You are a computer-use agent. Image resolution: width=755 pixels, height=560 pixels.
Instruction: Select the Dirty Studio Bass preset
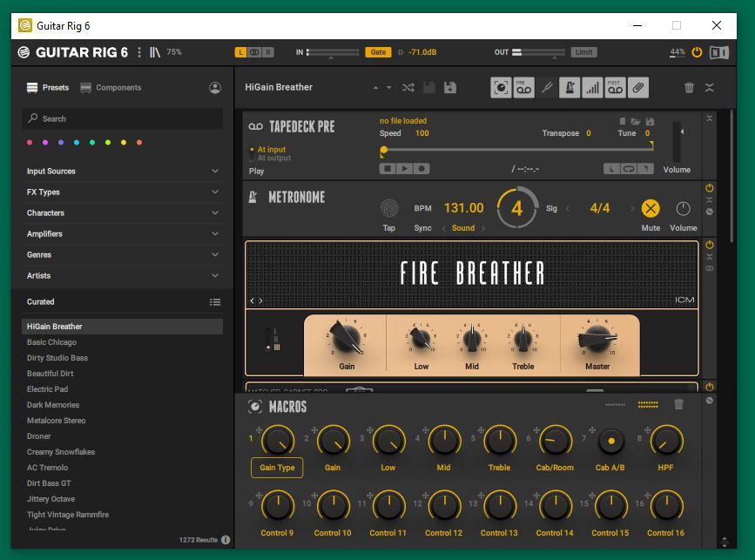click(x=123, y=358)
